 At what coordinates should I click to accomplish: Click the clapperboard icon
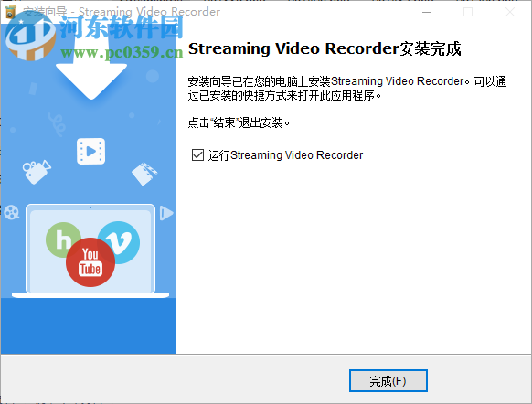pyautogui.click(x=144, y=174)
